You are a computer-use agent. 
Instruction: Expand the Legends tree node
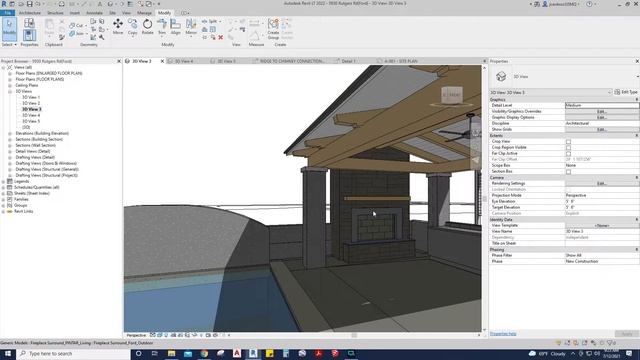[x=4, y=181]
